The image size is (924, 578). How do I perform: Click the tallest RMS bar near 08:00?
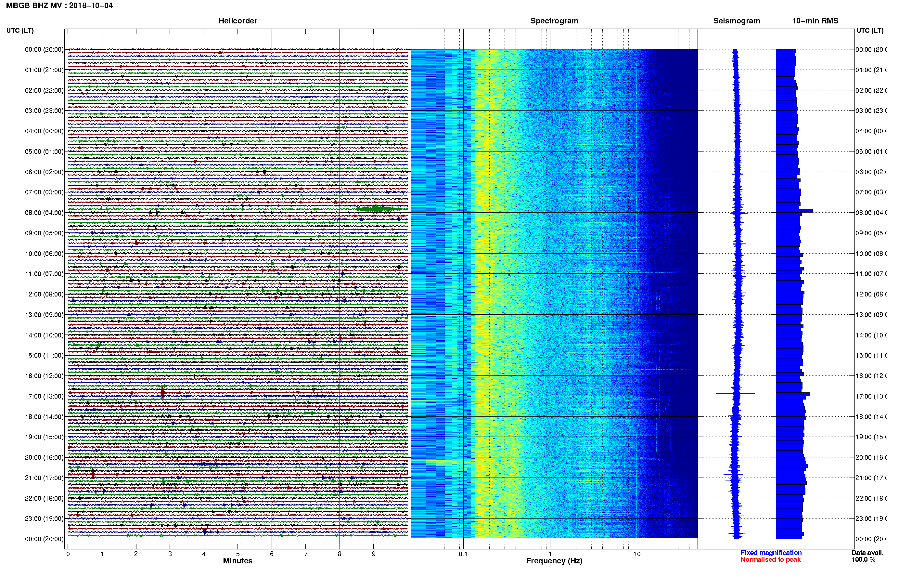pyautogui.click(x=794, y=211)
